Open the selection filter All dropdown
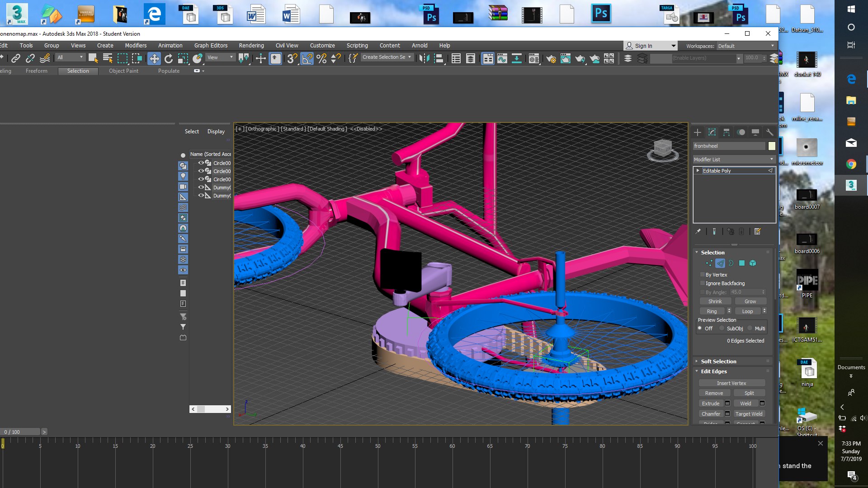868x488 pixels. [70, 57]
